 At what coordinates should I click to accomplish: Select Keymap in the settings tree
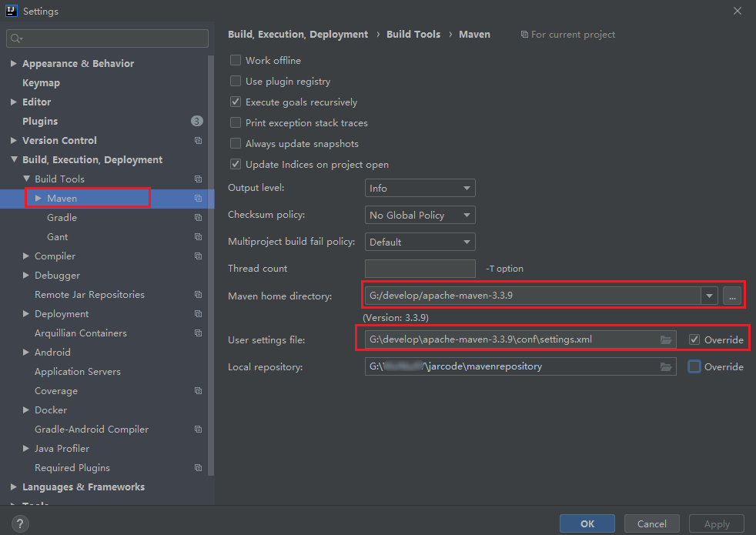[41, 83]
